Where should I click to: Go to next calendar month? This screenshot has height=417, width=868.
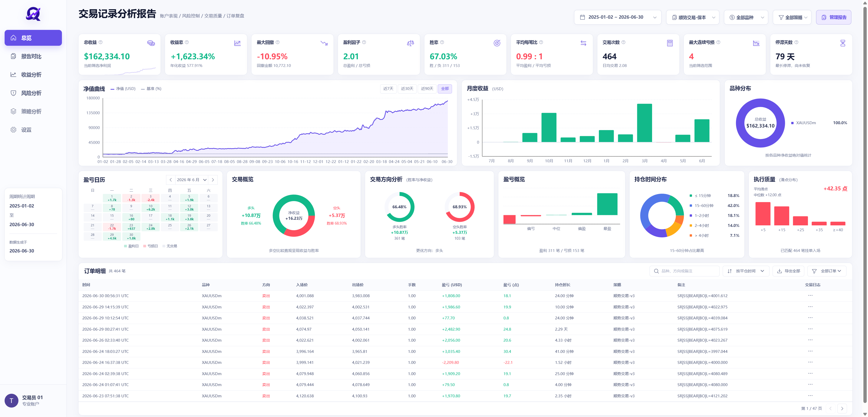213,180
